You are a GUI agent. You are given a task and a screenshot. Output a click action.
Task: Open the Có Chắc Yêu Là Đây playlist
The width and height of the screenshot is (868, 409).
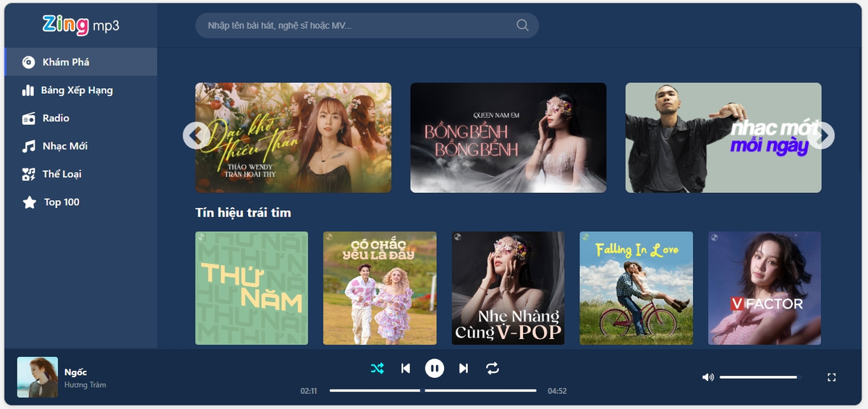click(380, 288)
